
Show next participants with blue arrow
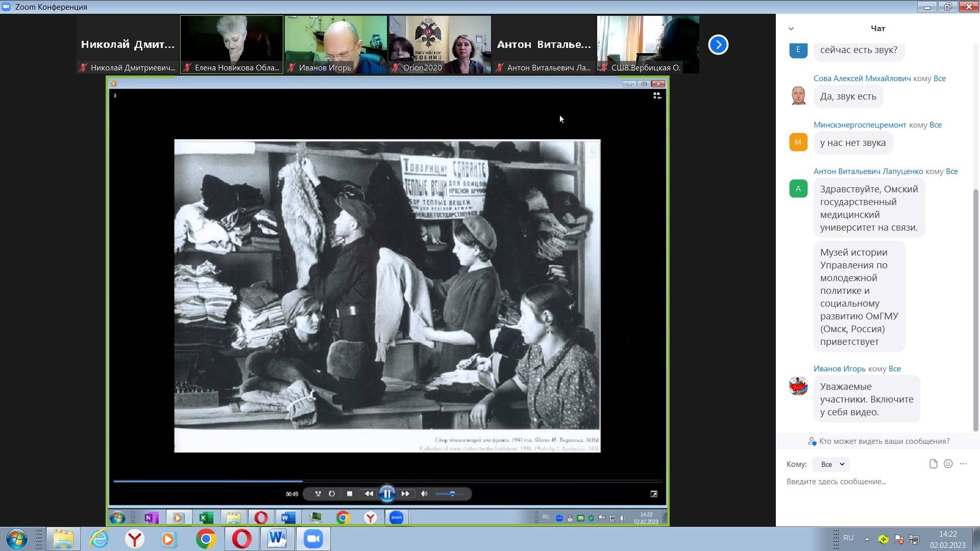(718, 45)
